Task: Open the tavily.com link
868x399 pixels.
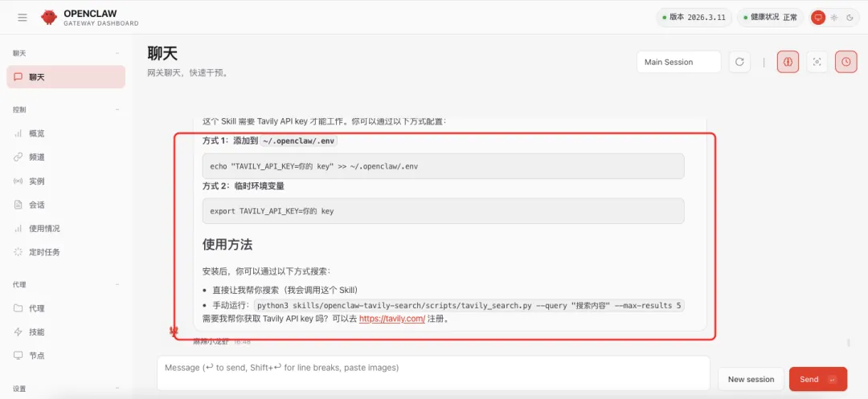Action: coord(392,319)
